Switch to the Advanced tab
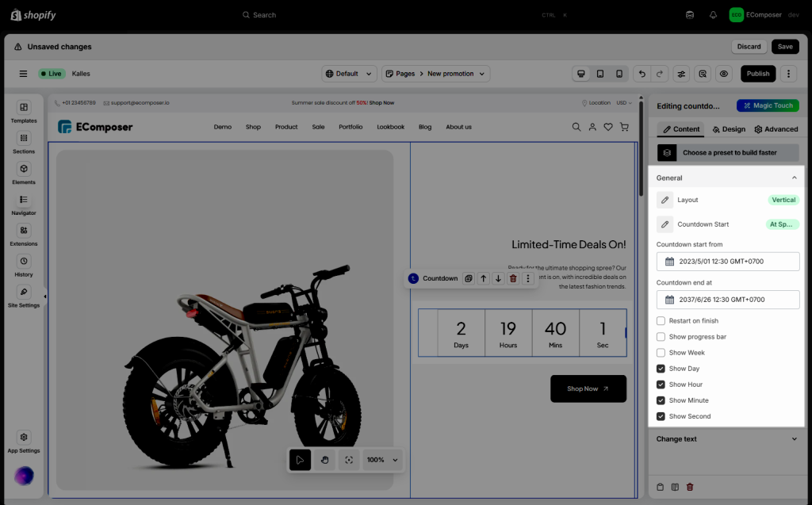The width and height of the screenshot is (812, 505). tap(776, 129)
